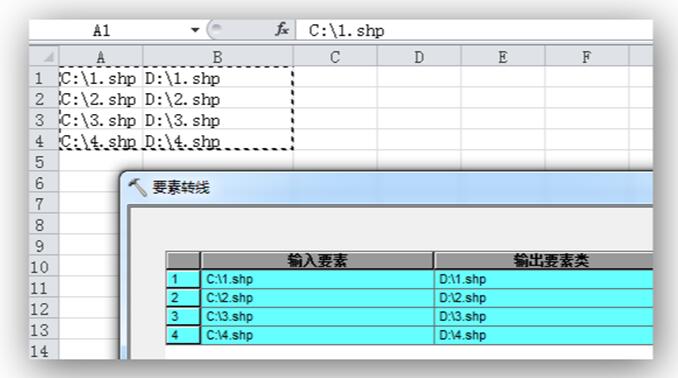Select spreadsheet row 6 header

pos(44,183)
